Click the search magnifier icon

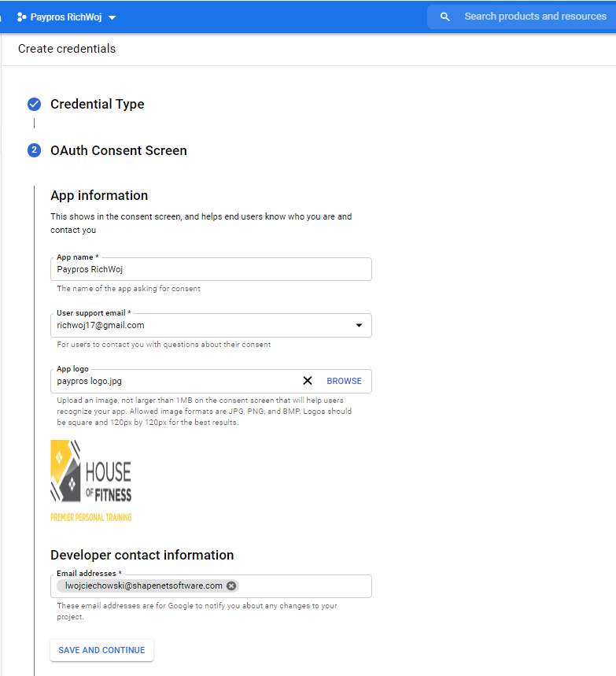444,17
